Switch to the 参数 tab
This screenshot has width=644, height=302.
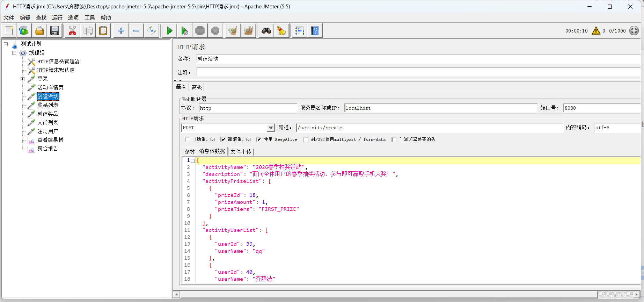(190, 152)
